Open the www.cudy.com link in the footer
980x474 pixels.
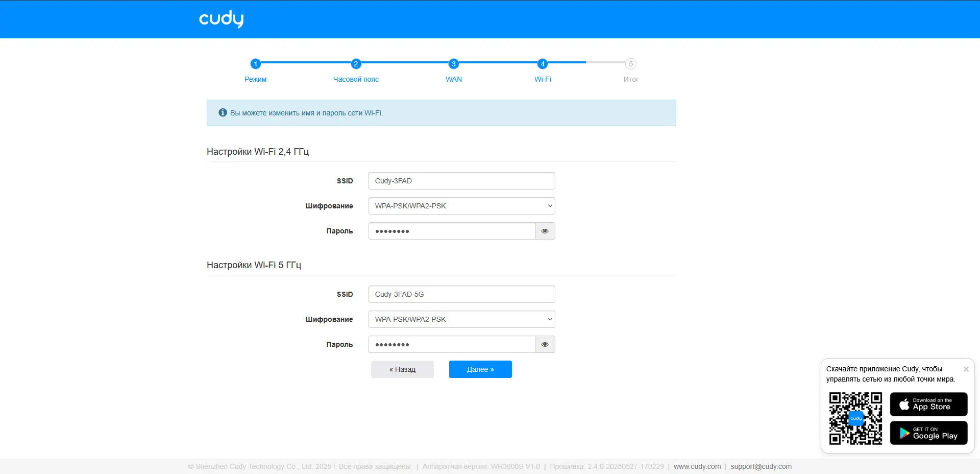click(697, 466)
